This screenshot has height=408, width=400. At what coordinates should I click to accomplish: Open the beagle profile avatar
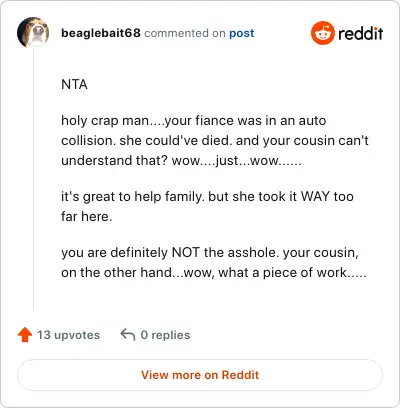tap(33, 33)
